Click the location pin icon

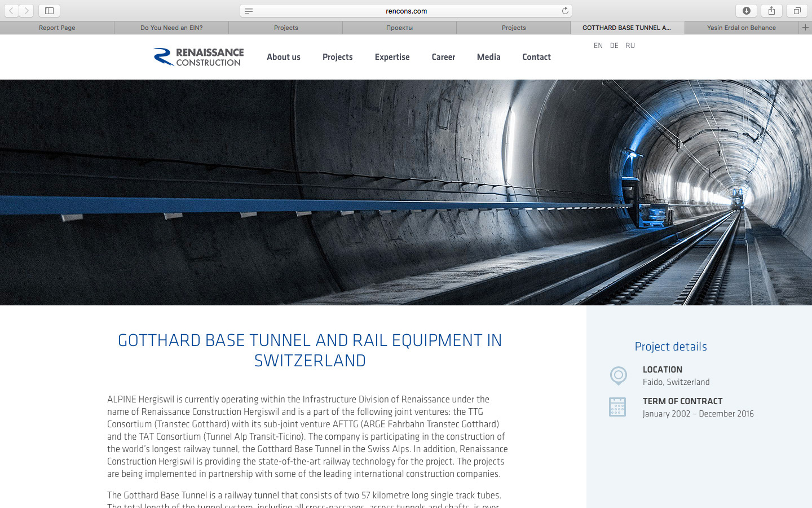point(618,376)
